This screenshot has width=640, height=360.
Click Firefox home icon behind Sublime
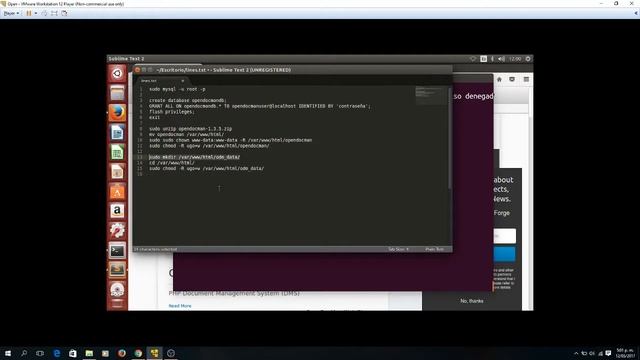499,79
